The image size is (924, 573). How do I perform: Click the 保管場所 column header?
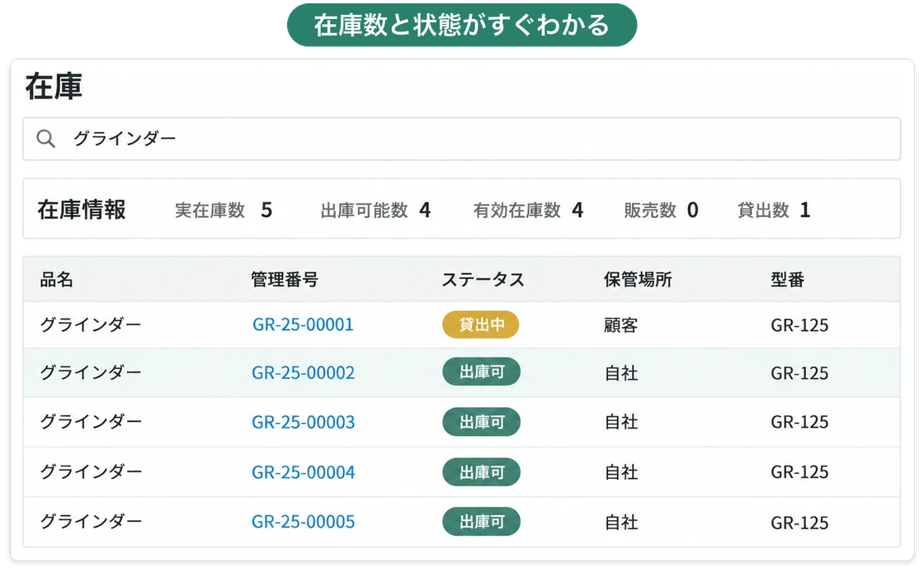coord(638,279)
